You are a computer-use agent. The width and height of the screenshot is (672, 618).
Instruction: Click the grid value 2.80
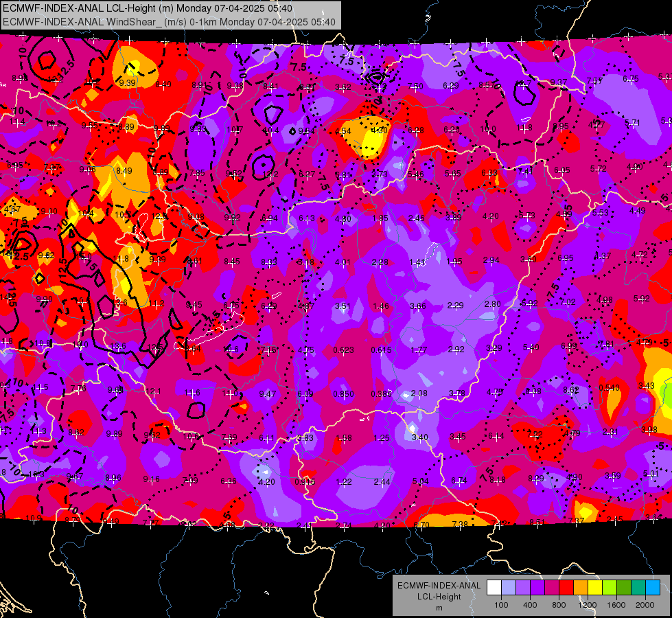tap(492, 304)
